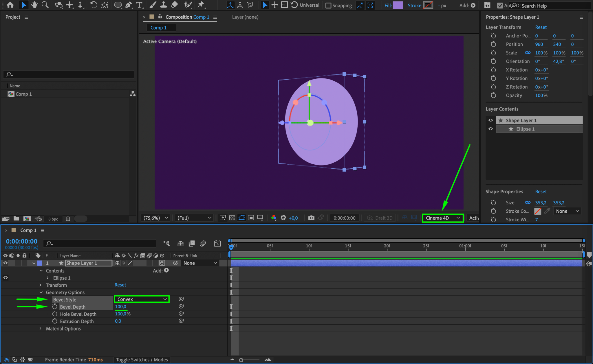Open the Fill color swatch
Viewport: 593px width, 364px height.
pyautogui.click(x=398, y=5)
